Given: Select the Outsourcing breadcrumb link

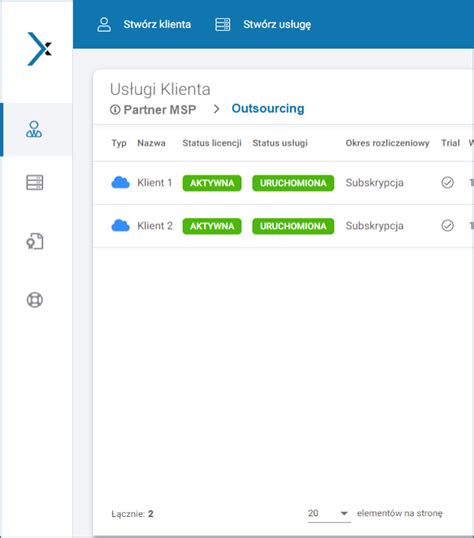Looking at the screenshot, I should pos(268,108).
